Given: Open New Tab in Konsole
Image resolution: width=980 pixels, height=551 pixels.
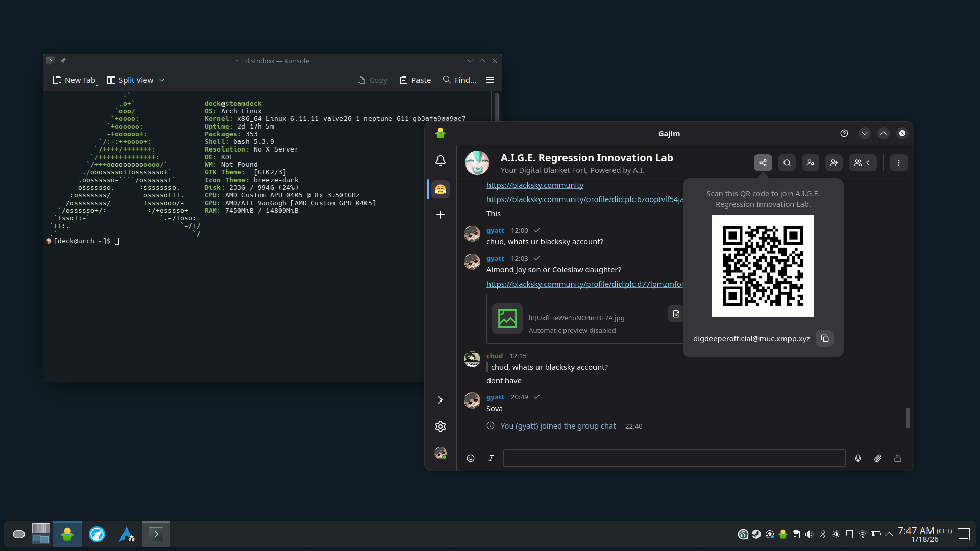Looking at the screenshot, I should [74, 80].
